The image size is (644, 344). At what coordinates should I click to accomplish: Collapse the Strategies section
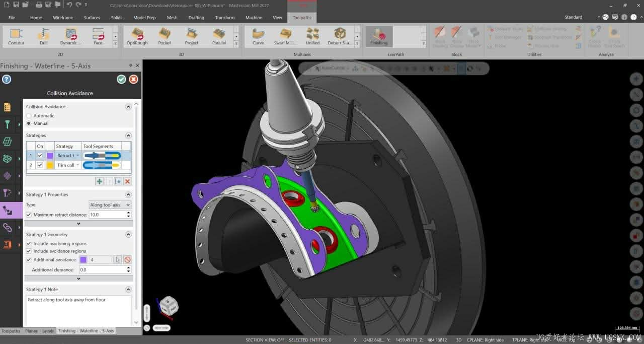tap(128, 135)
